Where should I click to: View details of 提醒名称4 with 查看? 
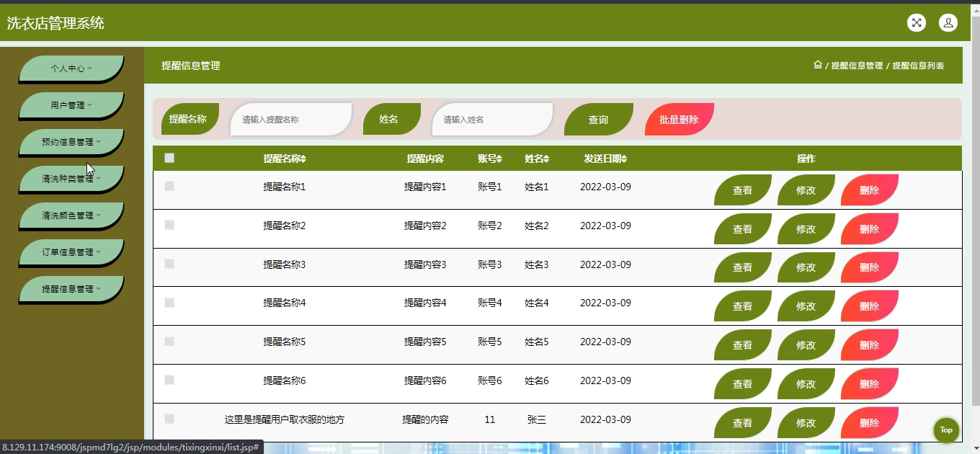tap(742, 306)
